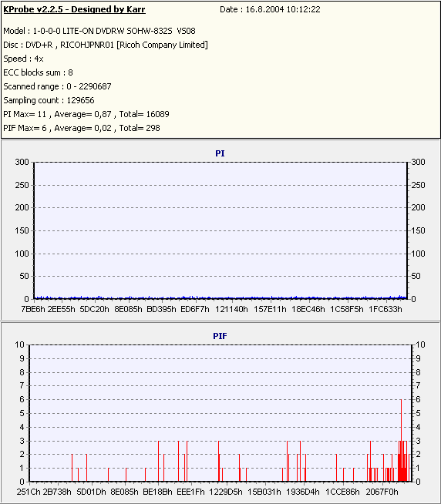This screenshot has width=441, height=504.
Task: Click the tallest PIF spike reaching 6
Action: [401, 440]
